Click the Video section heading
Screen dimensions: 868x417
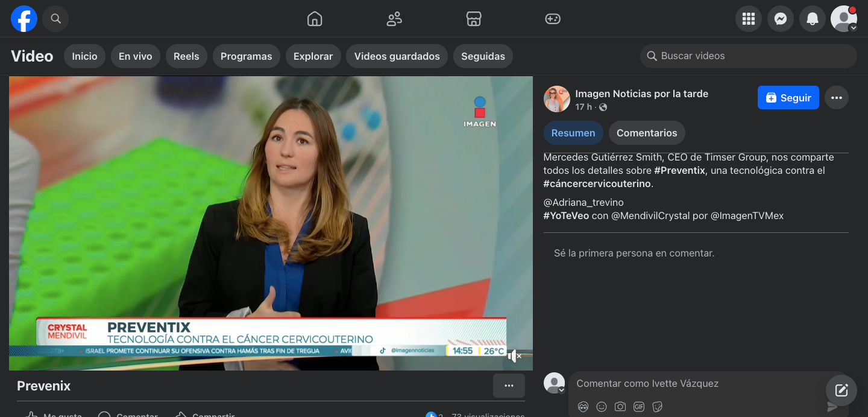point(32,56)
